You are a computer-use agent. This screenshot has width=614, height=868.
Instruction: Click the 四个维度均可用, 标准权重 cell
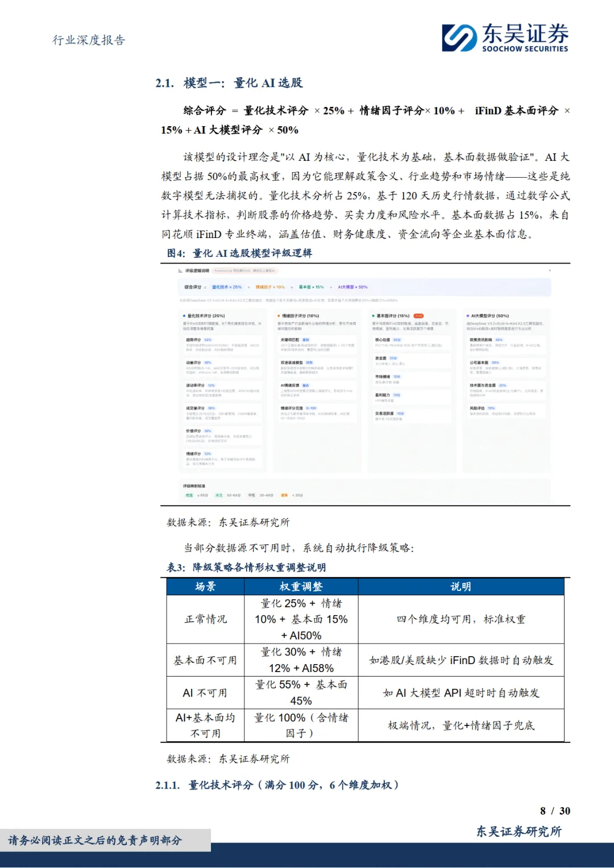point(461,619)
